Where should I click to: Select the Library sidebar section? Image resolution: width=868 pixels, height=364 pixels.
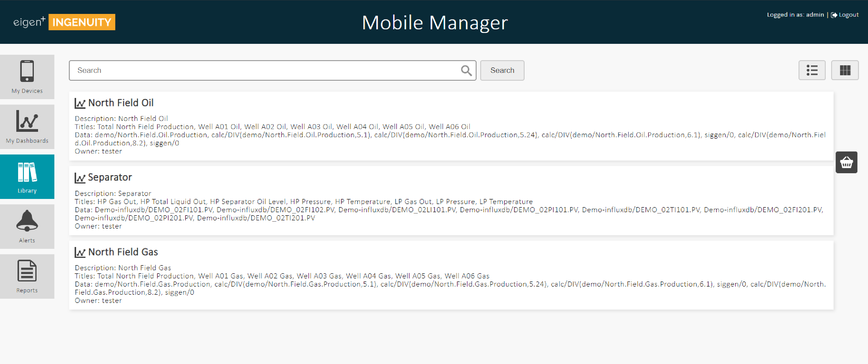[x=27, y=177]
